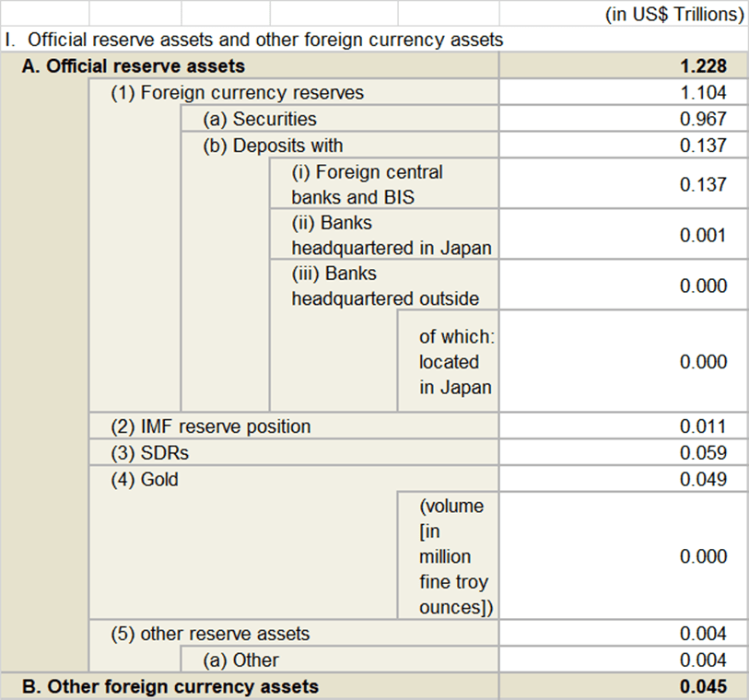The height and width of the screenshot is (700, 749).
Task: Select the "(4) Gold" label cell
Action: click(x=144, y=479)
